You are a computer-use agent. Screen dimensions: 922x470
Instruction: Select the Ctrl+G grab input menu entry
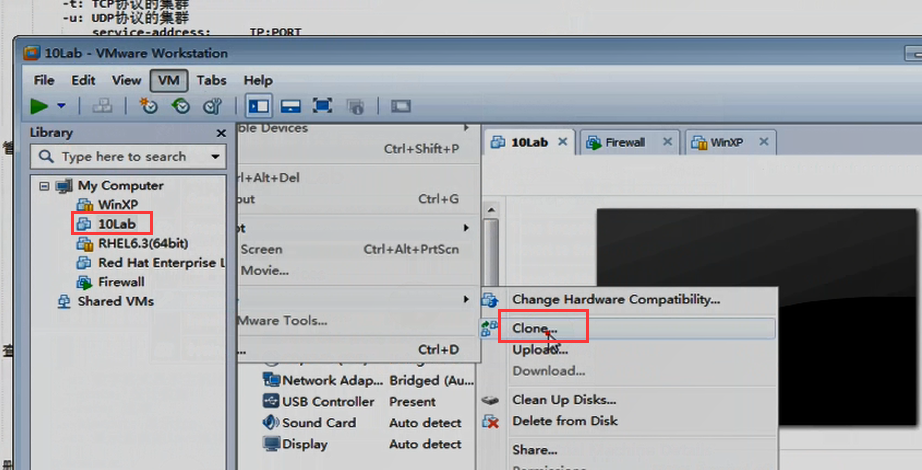point(359,199)
